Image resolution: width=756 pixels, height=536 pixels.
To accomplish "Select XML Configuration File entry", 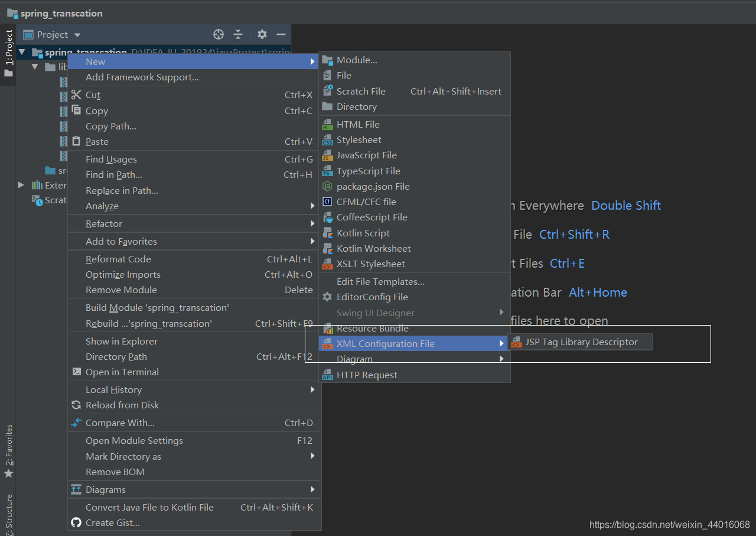I will (x=414, y=343).
